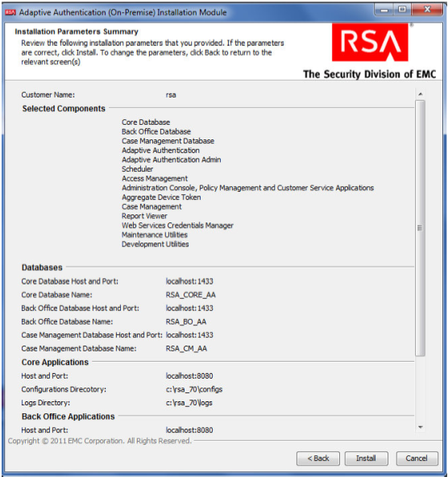Select Case Management Database component line
The image size is (448, 477).
(168, 141)
